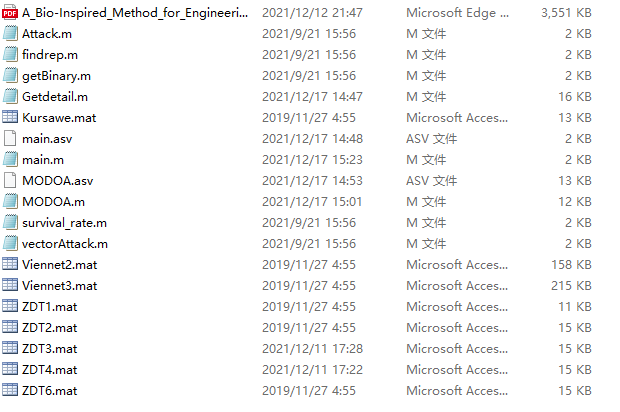Click the findrep.m file icon
The width and height of the screenshot is (620, 412).
tap(10, 55)
